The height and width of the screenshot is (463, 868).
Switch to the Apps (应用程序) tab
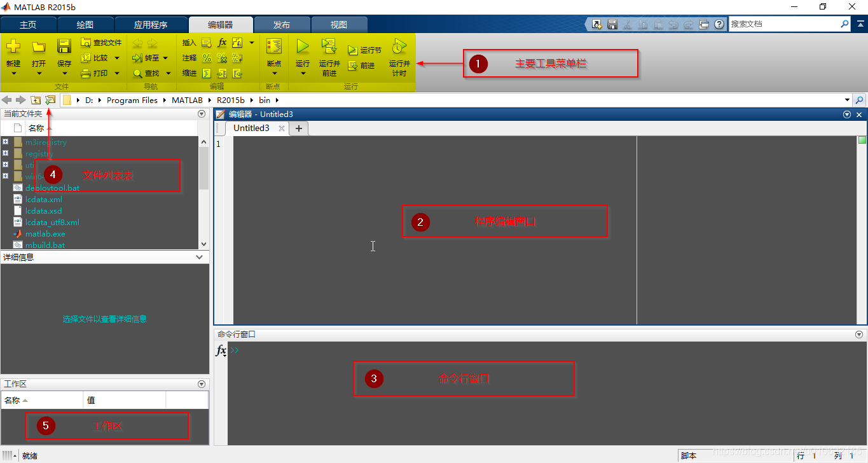(x=151, y=25)
